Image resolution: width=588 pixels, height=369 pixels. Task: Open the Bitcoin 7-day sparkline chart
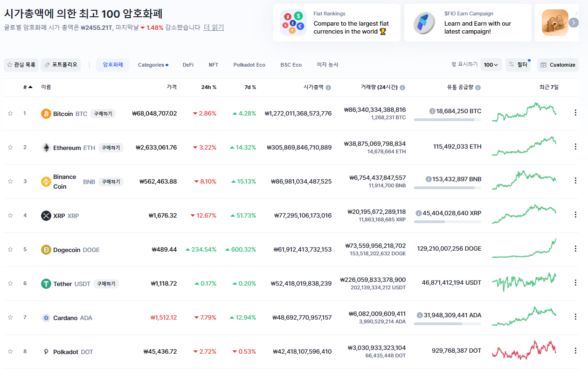(524, 112)
